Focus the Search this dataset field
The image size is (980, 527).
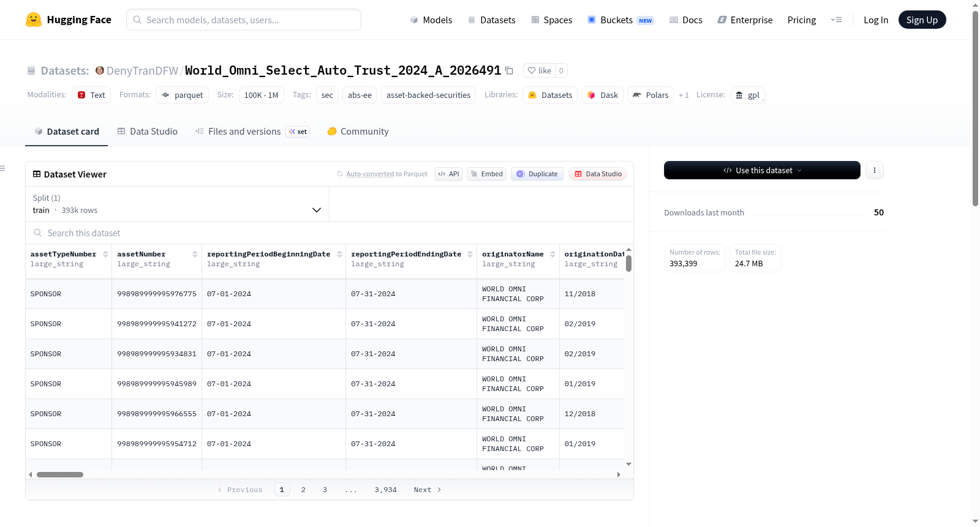330,233
